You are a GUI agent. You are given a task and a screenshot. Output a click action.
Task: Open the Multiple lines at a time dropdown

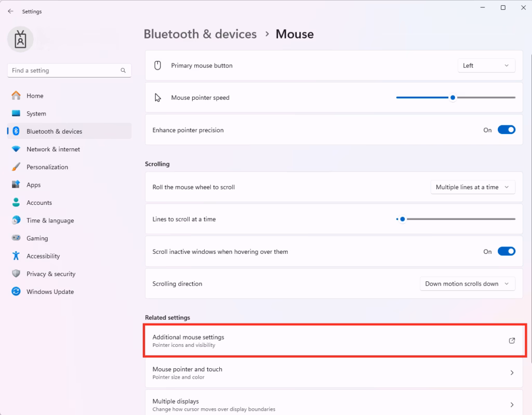pos(473,187)
